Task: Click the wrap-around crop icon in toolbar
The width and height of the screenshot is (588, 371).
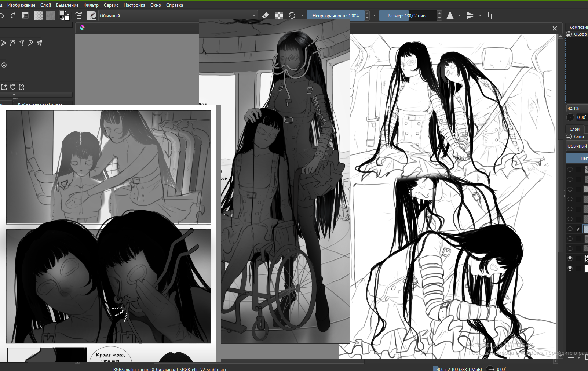Action: point(490,15)
